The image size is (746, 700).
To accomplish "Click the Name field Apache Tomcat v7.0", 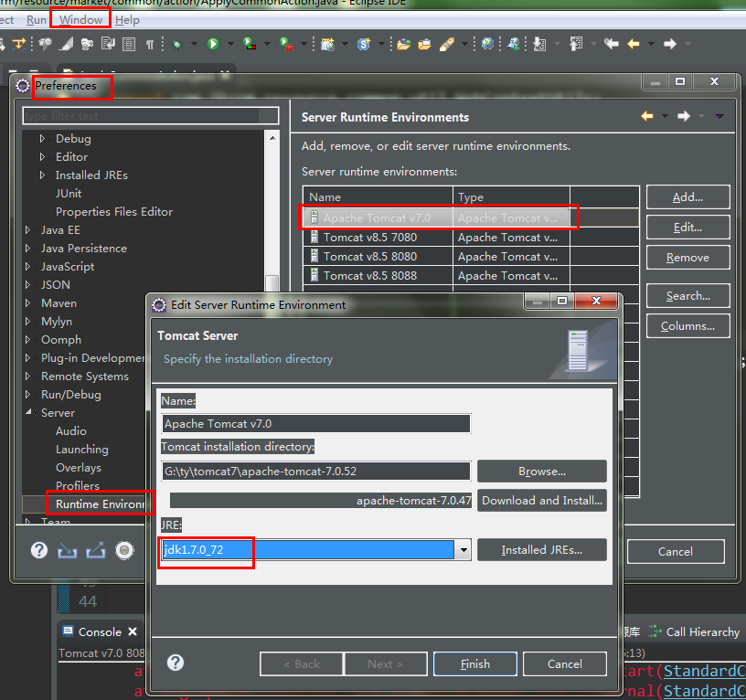I will tap(316, 424).
